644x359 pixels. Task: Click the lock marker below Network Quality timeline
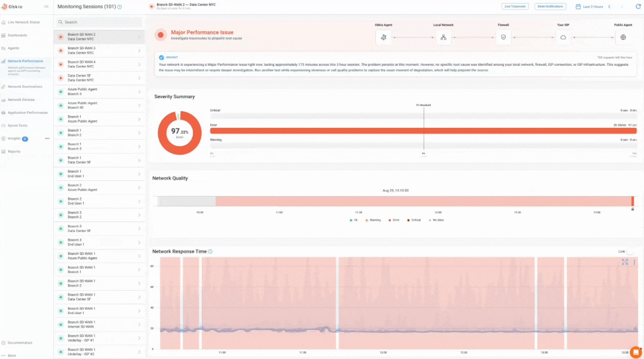coord(633,209)
